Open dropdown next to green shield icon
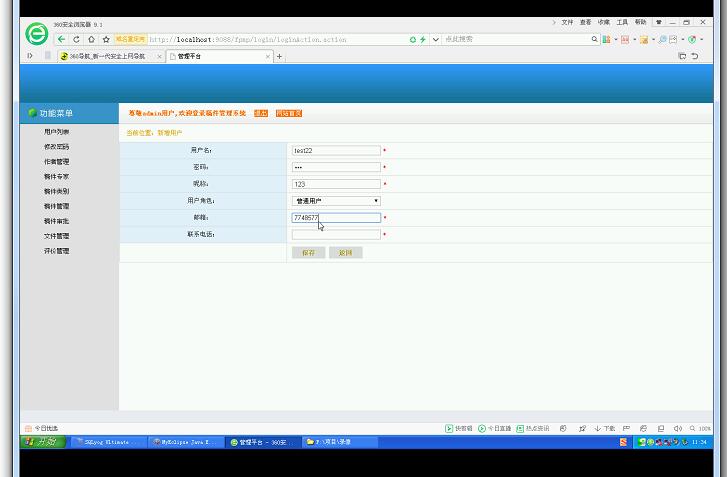The image size is (727, 477). pyautogui.click(x=701, y=39)
